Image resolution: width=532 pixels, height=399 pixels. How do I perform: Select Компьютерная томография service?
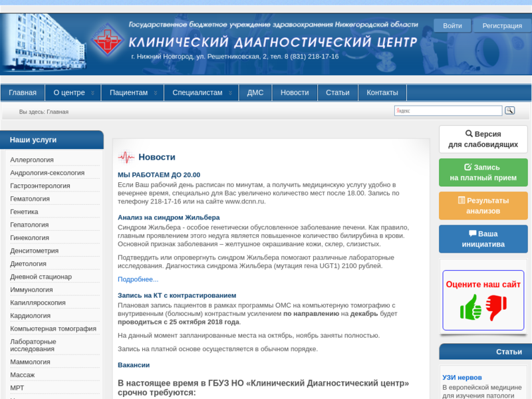(53, 329)
